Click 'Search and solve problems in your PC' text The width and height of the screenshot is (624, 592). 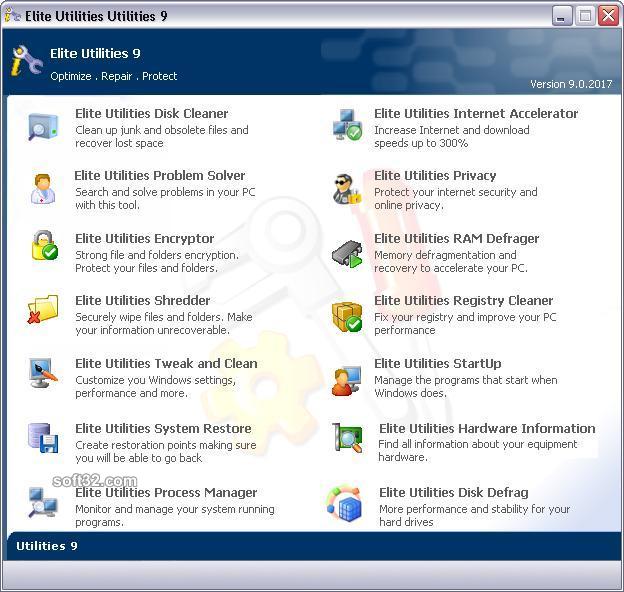pyautogui.click(x=165, y=199)
